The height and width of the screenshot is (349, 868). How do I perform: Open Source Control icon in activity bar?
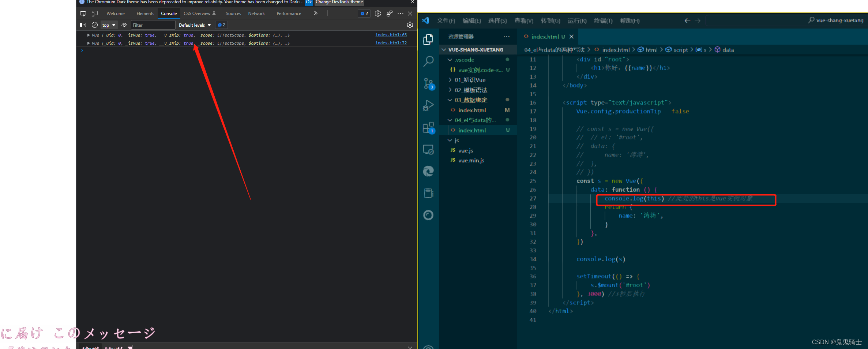point(428,83)
